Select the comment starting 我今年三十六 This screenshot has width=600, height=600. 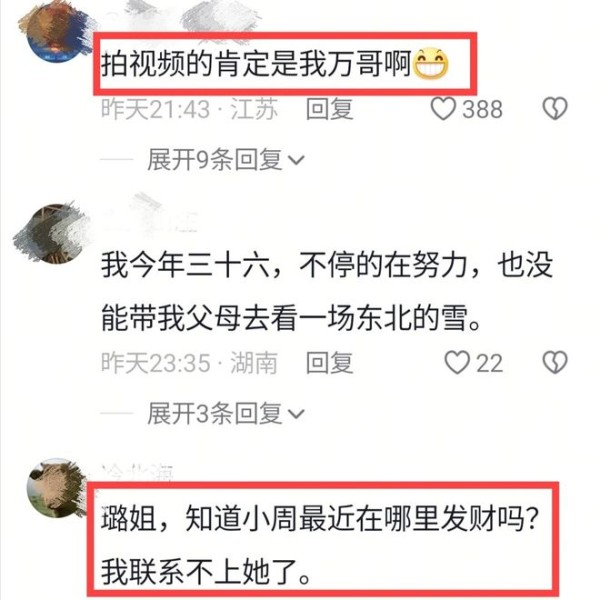click(327, 292)
